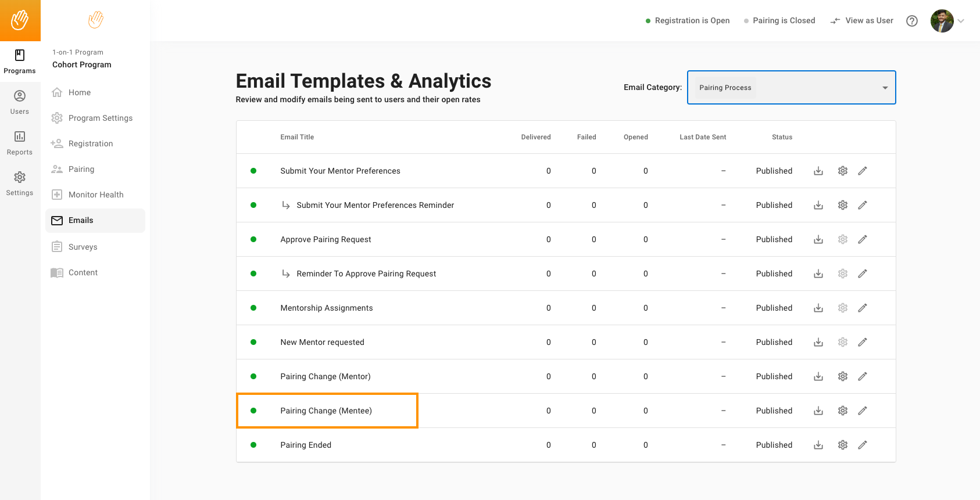Open the Surveys sidebar item
Image resolution: width=980 pixels, height=500 pixels.
(83, 247)
